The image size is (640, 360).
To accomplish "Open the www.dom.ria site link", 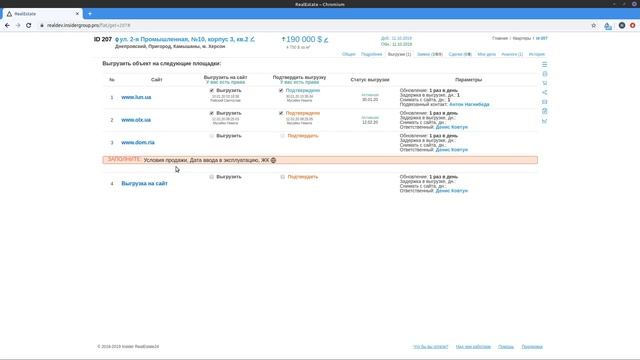I will (138, 142).
